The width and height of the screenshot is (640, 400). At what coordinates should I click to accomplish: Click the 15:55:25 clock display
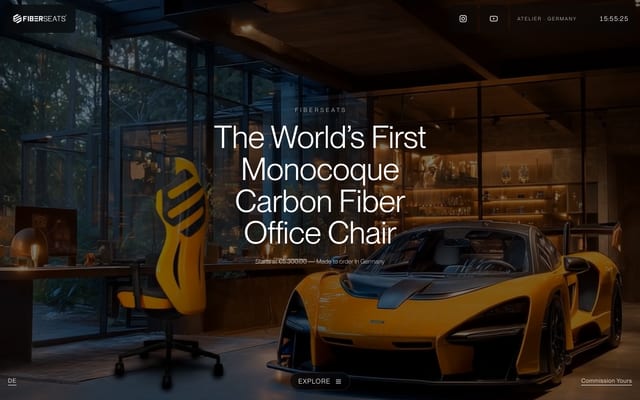click(x=613, y=19)
